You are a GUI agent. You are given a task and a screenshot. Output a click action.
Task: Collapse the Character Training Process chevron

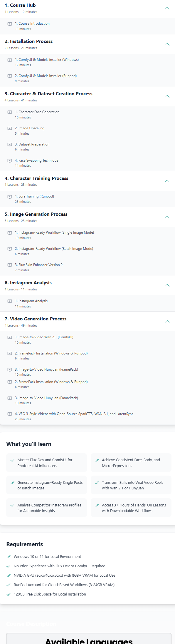click(167, 181)
